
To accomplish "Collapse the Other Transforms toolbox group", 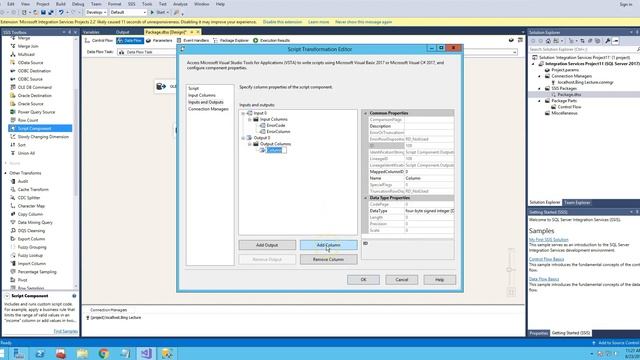I will pyautogui.click(x=6, y=173).
